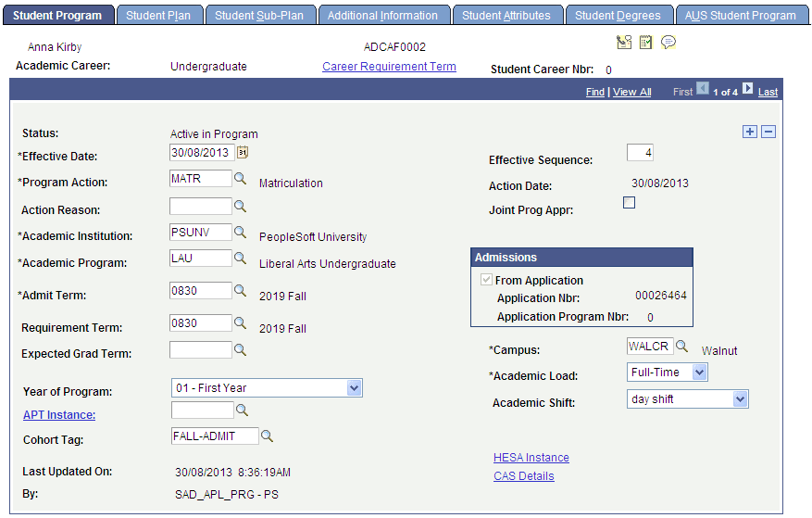Click the Program Action field with MATR
The width and height of the screenshot is (812, 518).
(x=200, y=178)
